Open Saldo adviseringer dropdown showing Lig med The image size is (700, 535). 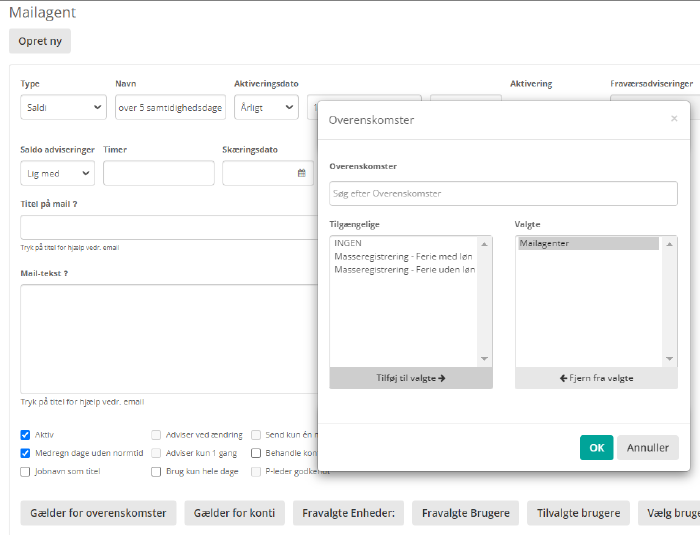(57, 173)
